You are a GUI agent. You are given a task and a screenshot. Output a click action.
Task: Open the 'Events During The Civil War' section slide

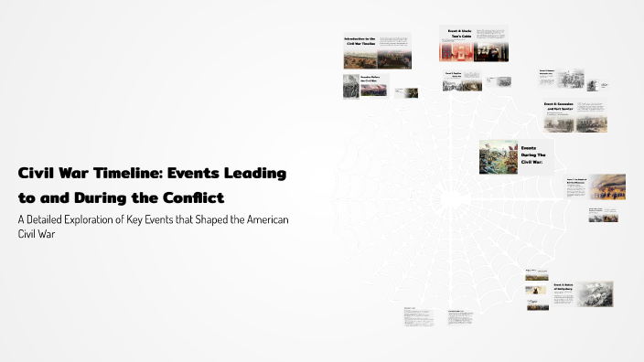pyautogui.click(x=517, y=157)
